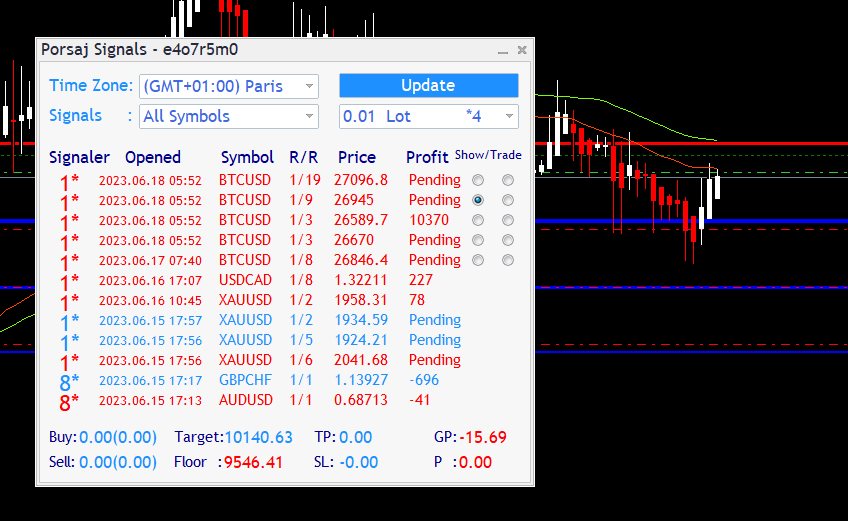Click the TP value 0.00

[x=355, y=438]
